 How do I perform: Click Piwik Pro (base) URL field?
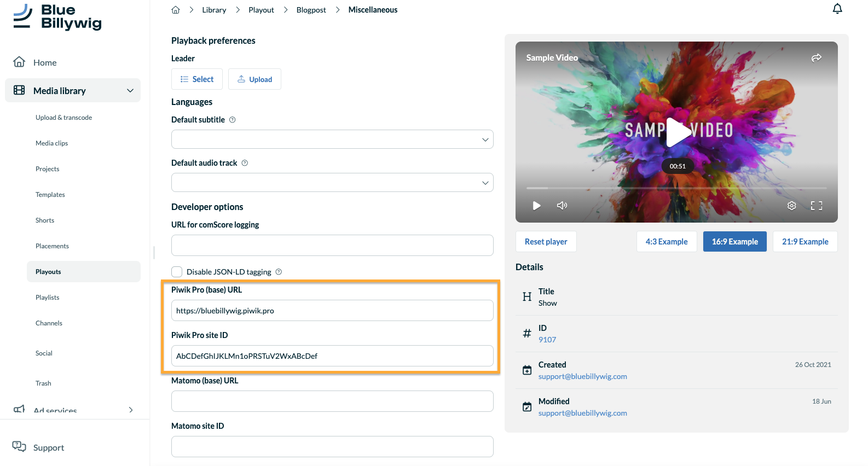pyautogui.click(x=332, y=311)
